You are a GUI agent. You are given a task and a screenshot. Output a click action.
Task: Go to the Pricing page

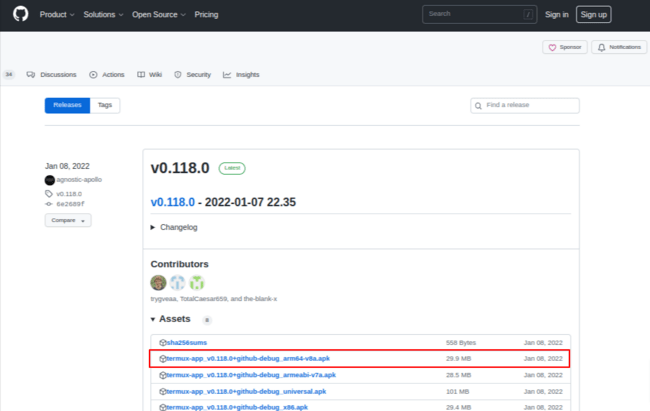[206, 15]
